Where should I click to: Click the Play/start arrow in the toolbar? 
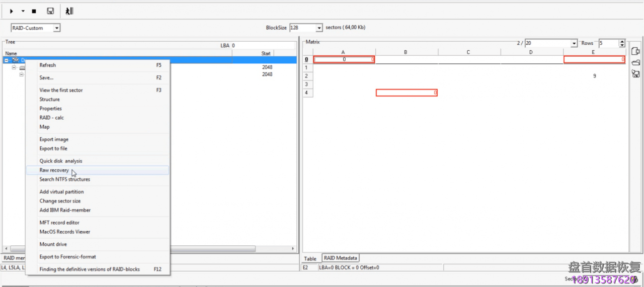(12, 11)
